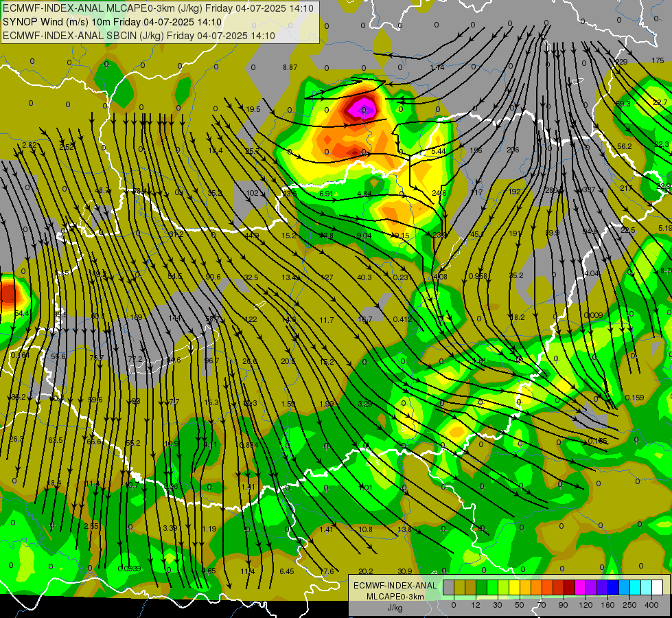
Task: Click the '9.04' map value
Action: tap(364, 236)
